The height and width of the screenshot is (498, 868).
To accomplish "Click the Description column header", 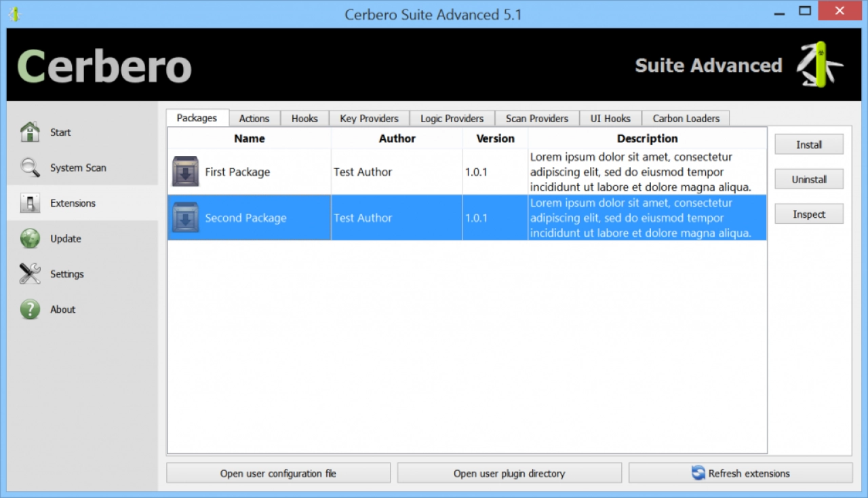I will click(x=647, y=138).
